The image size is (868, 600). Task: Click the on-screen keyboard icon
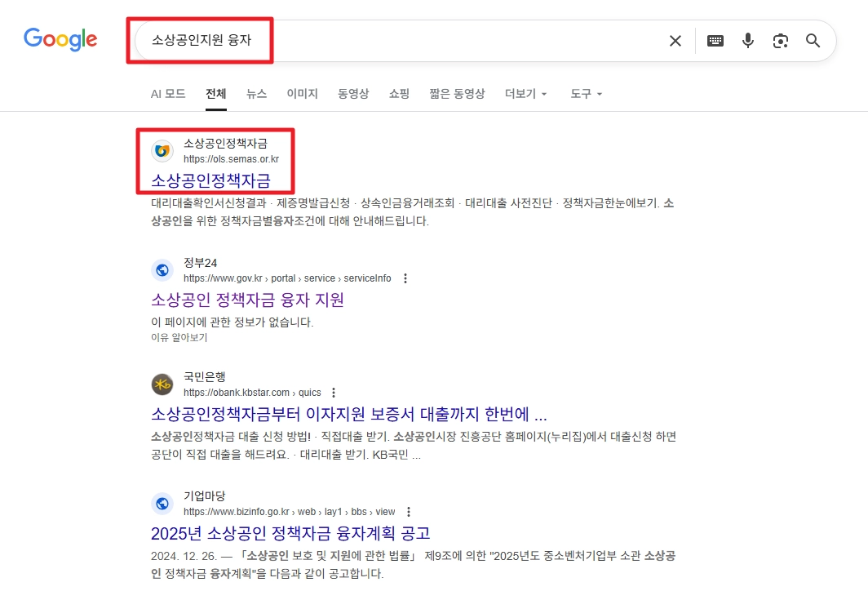[x=715, y=40]
